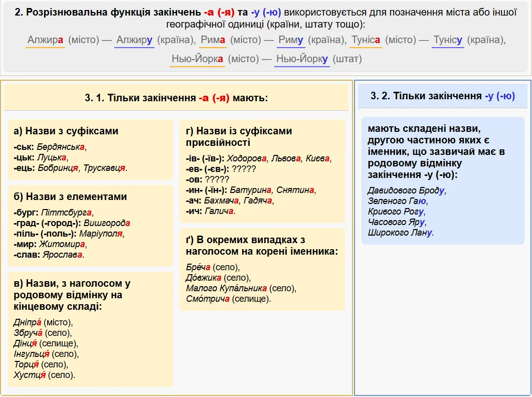
Task: Select the example word Києва
Action: click(317, 158)
